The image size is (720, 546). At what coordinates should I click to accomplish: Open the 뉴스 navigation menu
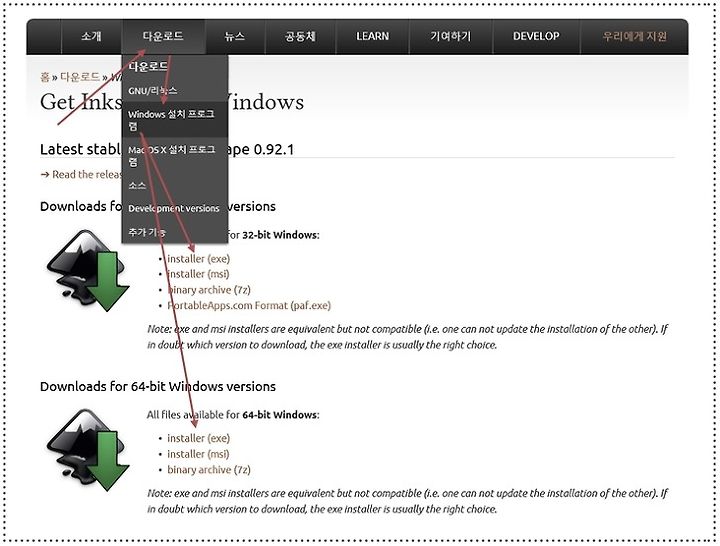pos(235,36)
